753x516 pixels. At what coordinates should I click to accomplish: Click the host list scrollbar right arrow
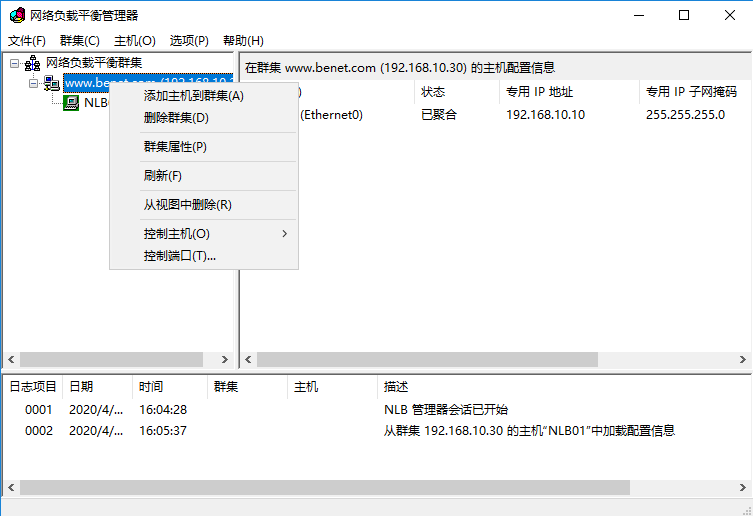(x=743, y=359)
